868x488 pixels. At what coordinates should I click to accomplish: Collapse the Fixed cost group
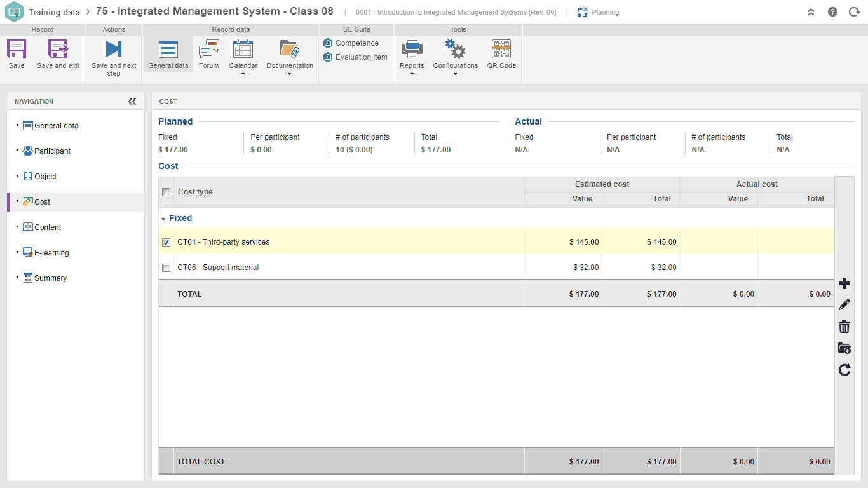163,219
